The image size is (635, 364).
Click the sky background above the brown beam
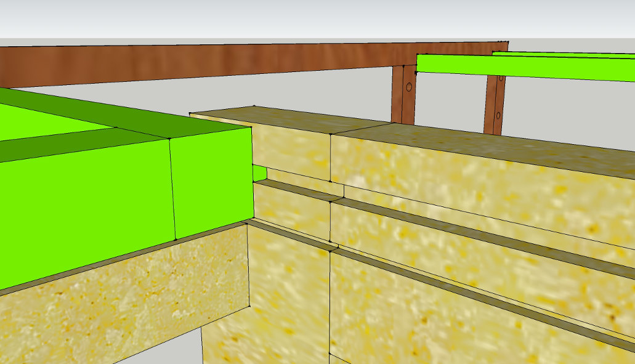click(308, 18)
